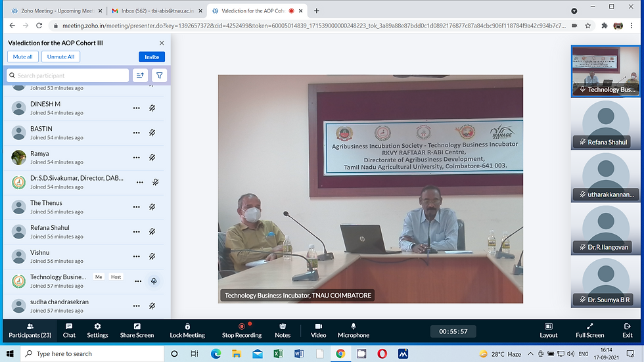The width and height of the screenshot is (644, 362).
Task: Open more options for Vishnu
Action: click(137, 256)
